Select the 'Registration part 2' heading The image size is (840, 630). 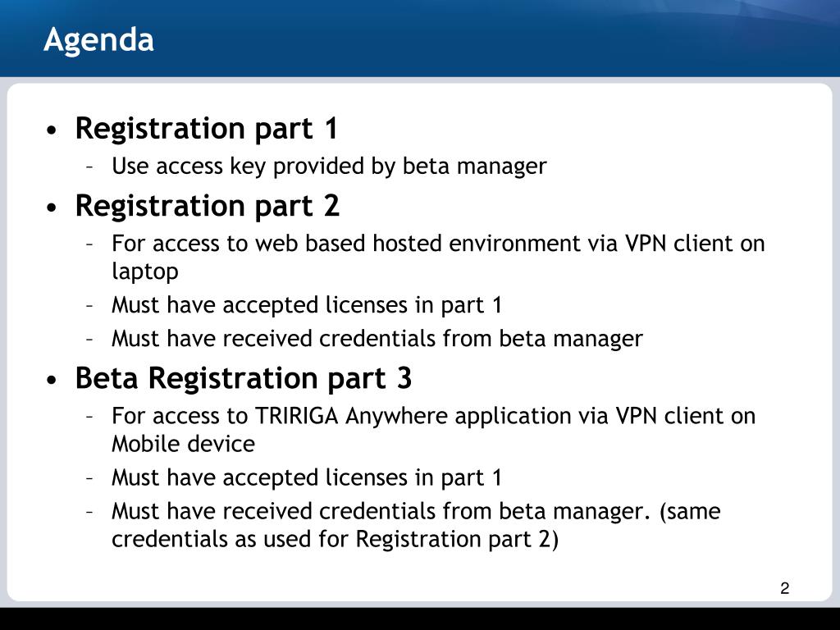208,206
